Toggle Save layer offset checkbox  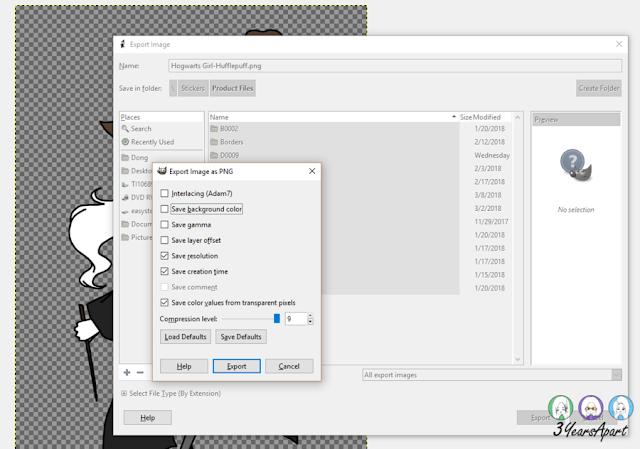[x=164, y=240]
